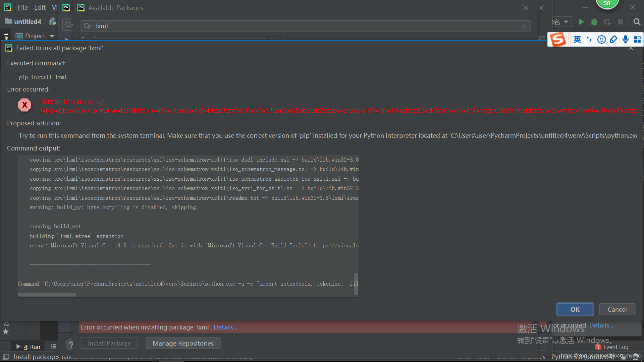Click OK in the failed install dialog
Screen dimensions: 644x362
tap(575, 309)
